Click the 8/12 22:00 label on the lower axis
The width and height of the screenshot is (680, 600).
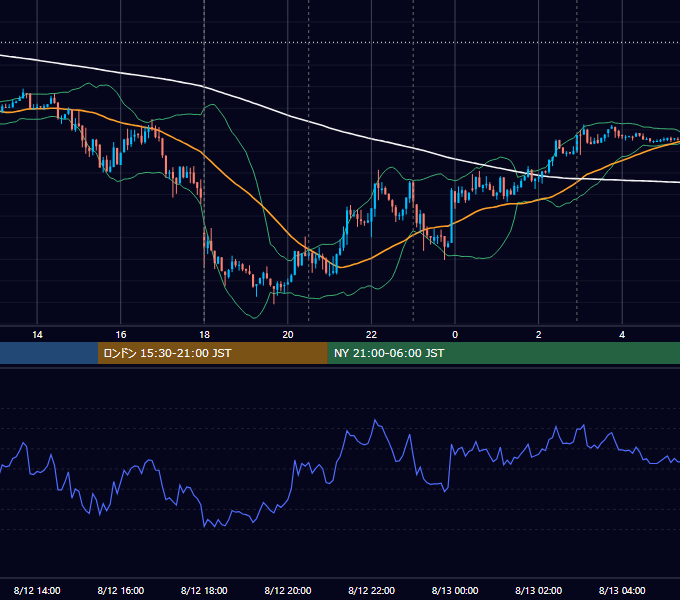coord(372,590)
